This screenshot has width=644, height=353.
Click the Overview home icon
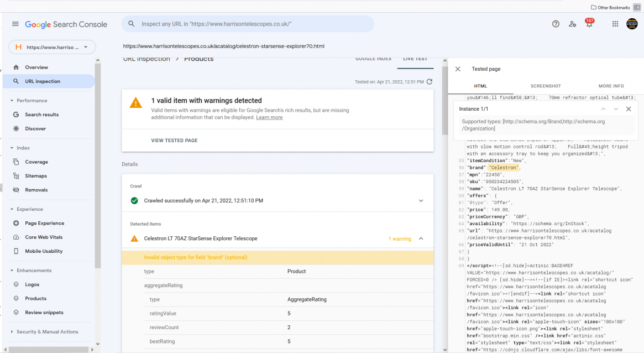tap(16, 67)
